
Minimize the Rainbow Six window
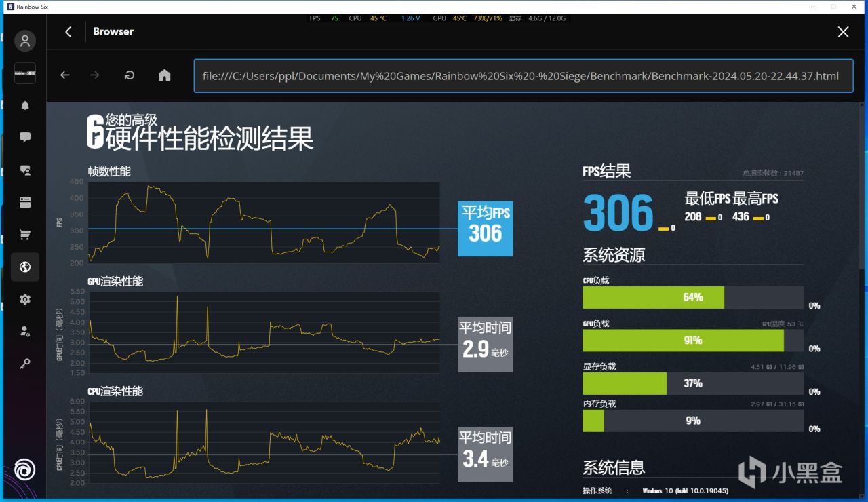814,7
